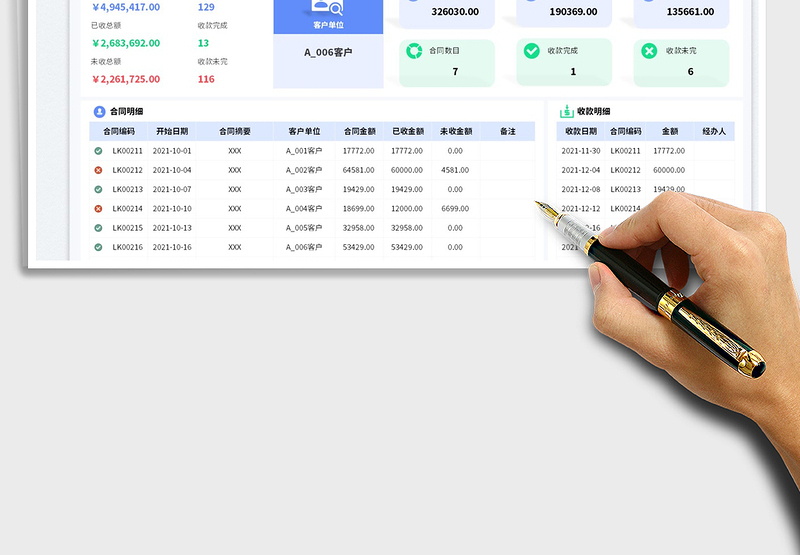
Task: Click the contract count value 7
Action: click(x=455, y=72)
